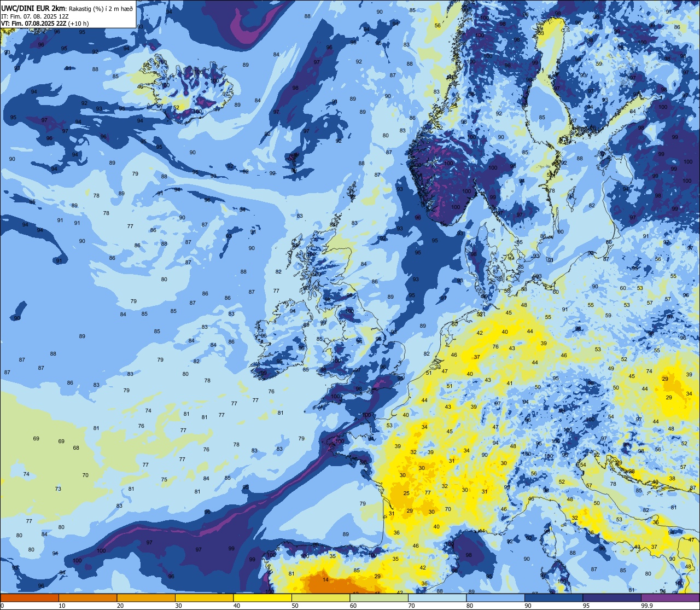Viewport: 700px width, 610px height.
Task: Click the legend tick label "99.9"
Action: [x=647, y=606]
